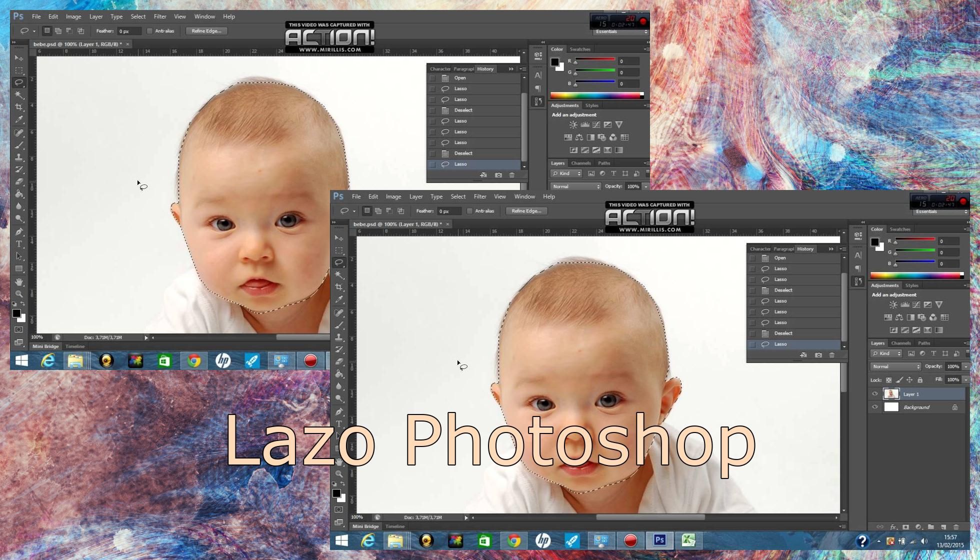Click the Timeline tab in front window
This screenshot has width=980, height=560.
(x=395, y=526)
